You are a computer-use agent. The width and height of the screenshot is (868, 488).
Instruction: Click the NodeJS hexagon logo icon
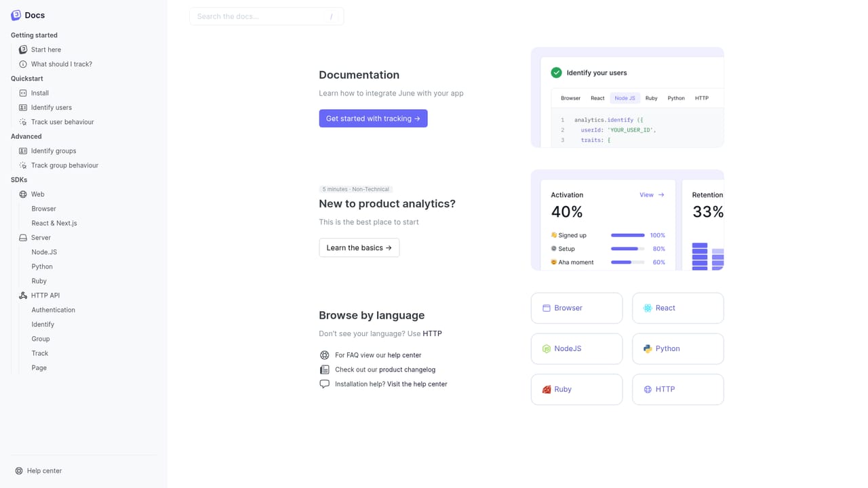(546, 348)
